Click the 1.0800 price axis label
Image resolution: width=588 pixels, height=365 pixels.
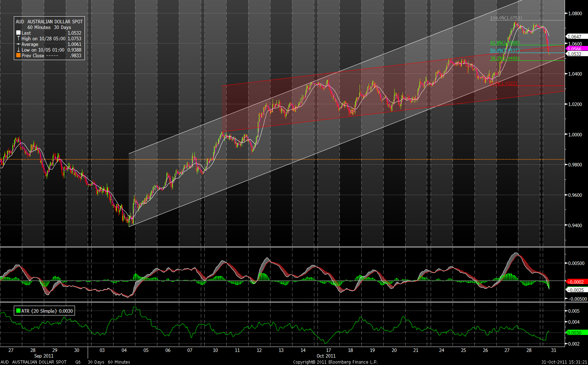pos(575,13)
